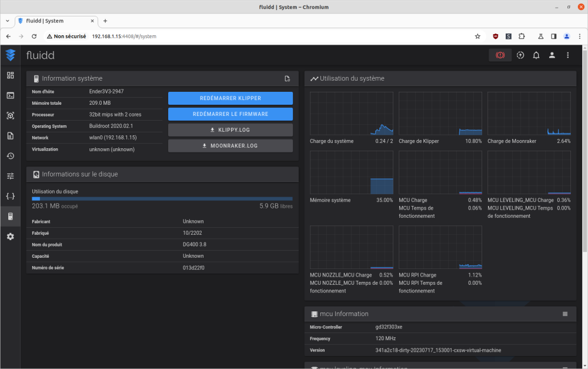
Task: Open the notifications bell
Action: (x=536, y=55)
